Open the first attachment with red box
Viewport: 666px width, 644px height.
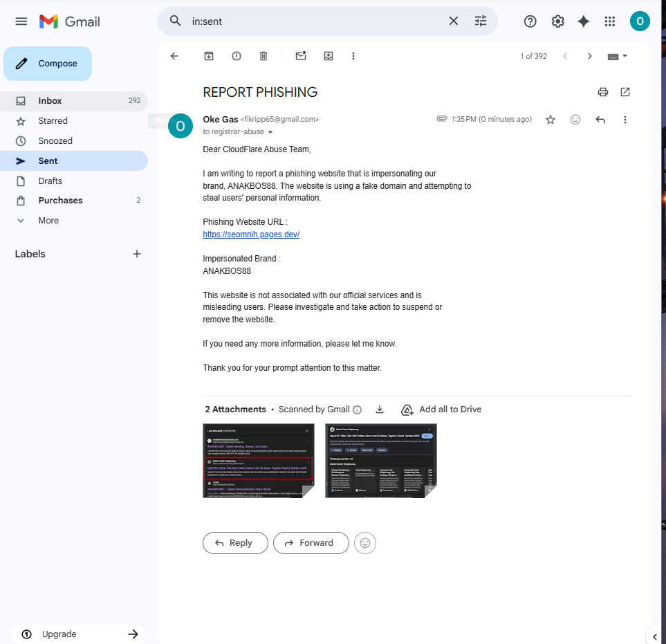click(258, 461)
